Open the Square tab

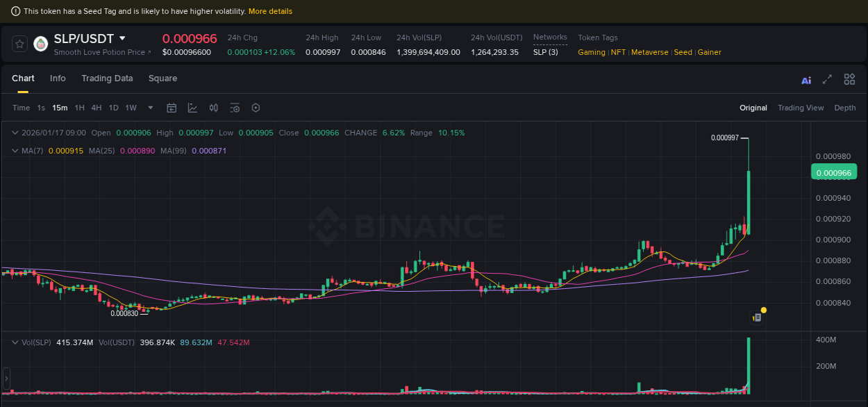(x=162, y=78)
